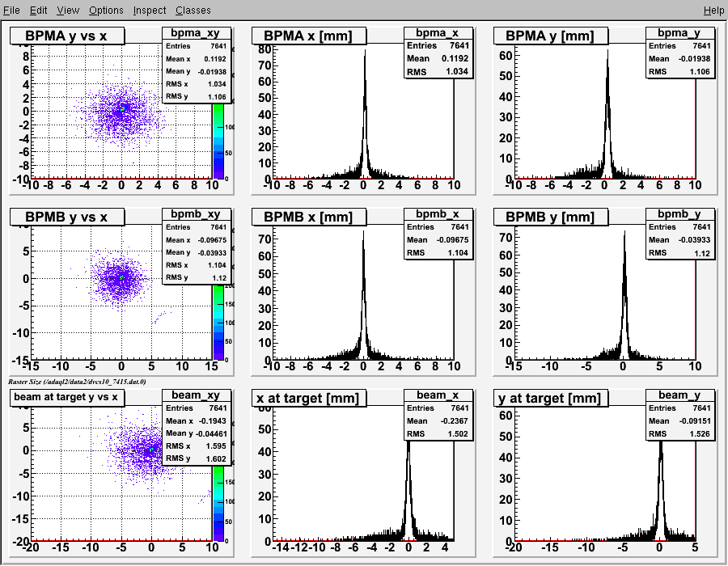Screen dimensions: 728x566
Task: Select the 'beam at target y vs x' title
Action: point(67,397)
